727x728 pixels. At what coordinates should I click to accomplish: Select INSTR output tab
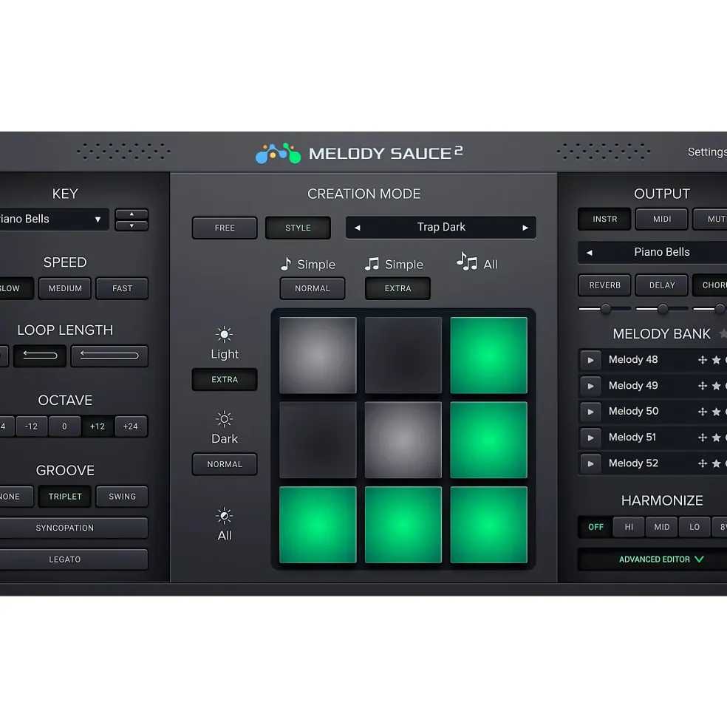604,220
